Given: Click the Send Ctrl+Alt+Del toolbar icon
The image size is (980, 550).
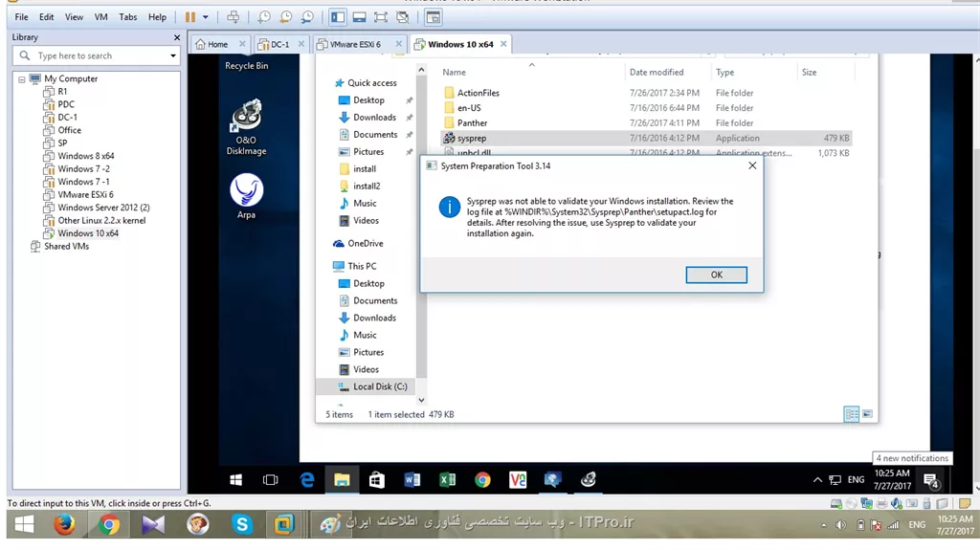Looking at the screenshot, I should (234, 17).
